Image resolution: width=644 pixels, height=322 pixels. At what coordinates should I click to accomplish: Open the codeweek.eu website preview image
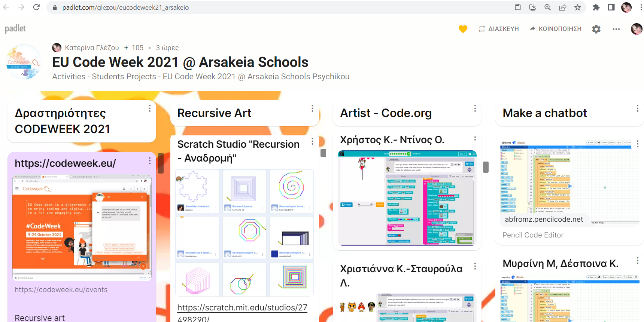(x=82, y=227)
